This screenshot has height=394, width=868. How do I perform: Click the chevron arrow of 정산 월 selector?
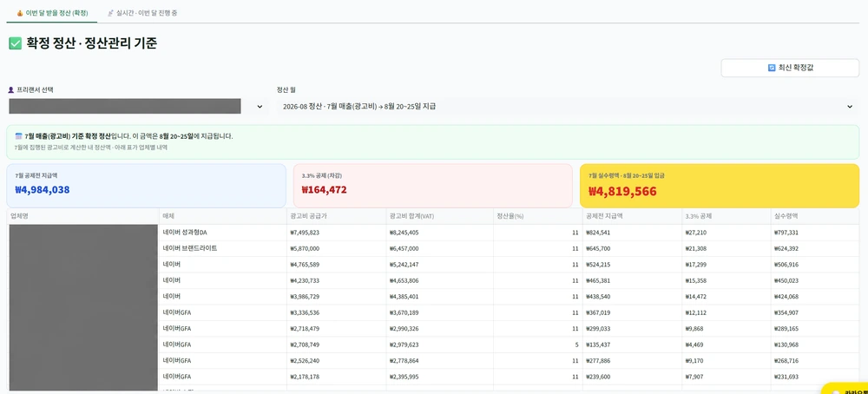[x=850, y=106]
